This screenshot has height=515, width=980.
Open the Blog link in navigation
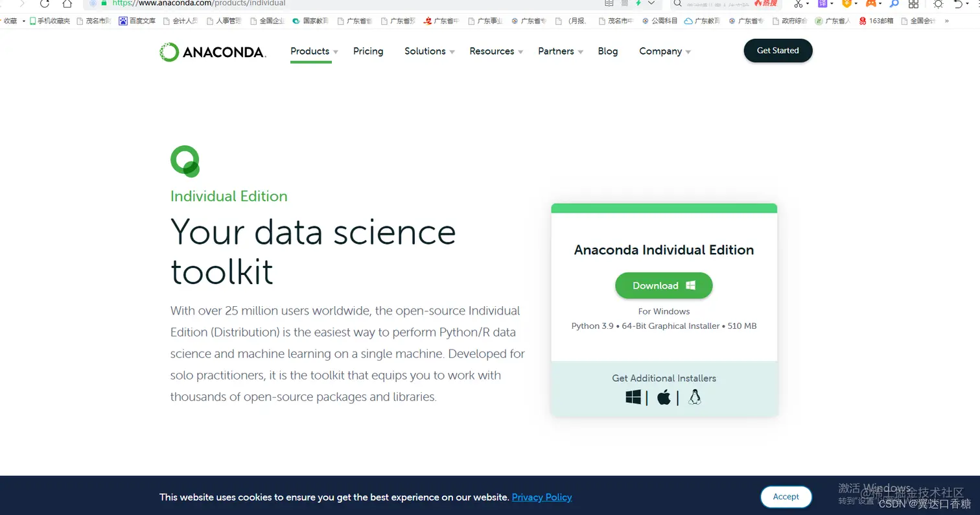click(608, 51)
